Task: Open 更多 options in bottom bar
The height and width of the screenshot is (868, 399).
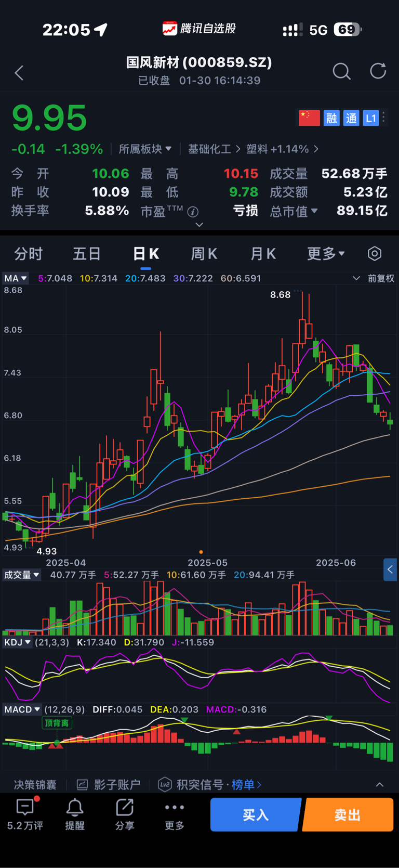Action: 175,814
